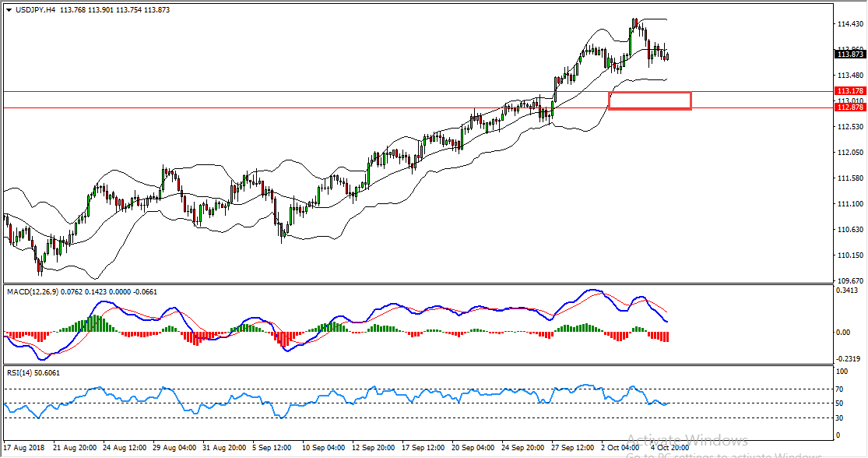Click the MACD scale value -0.2319
868x458 pixels.
click(x=847, y=358)
